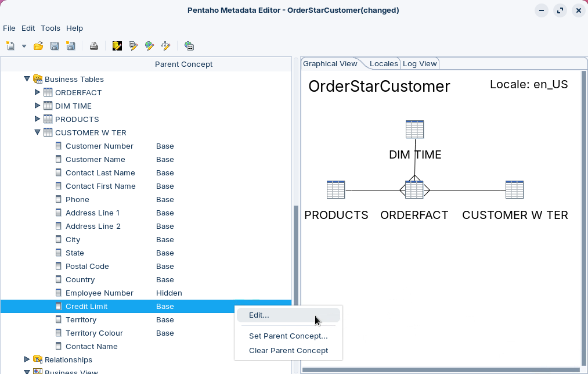Viewport: 588px width, 374px height.
Task: Click the Save As toolbar icon
Action: pos(70,46)
